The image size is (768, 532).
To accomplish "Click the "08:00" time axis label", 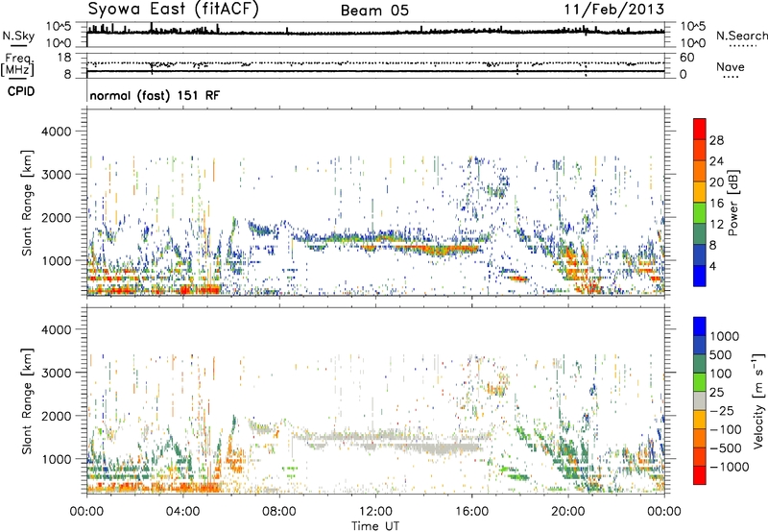I will coord(279,512).
